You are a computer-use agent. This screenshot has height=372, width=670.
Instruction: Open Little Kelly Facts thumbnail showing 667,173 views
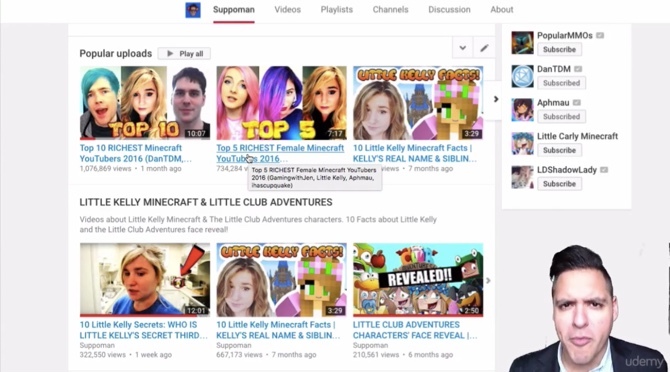click(x=282, y=280)
